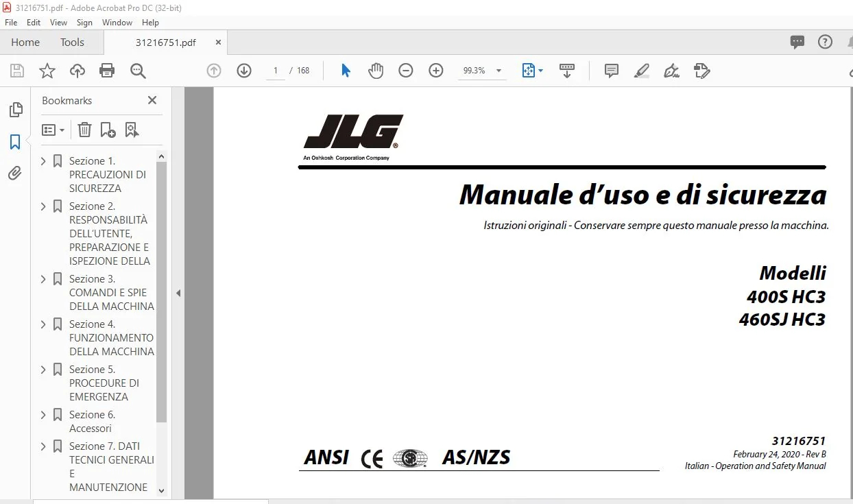
Task: Print the document using printer icon
Action: (x=107, y=71)
